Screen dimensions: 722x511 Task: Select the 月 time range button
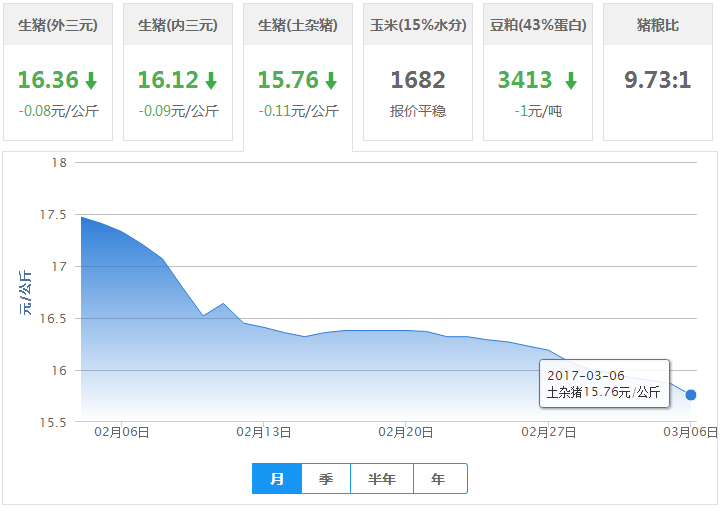click(x=277, y=479)
